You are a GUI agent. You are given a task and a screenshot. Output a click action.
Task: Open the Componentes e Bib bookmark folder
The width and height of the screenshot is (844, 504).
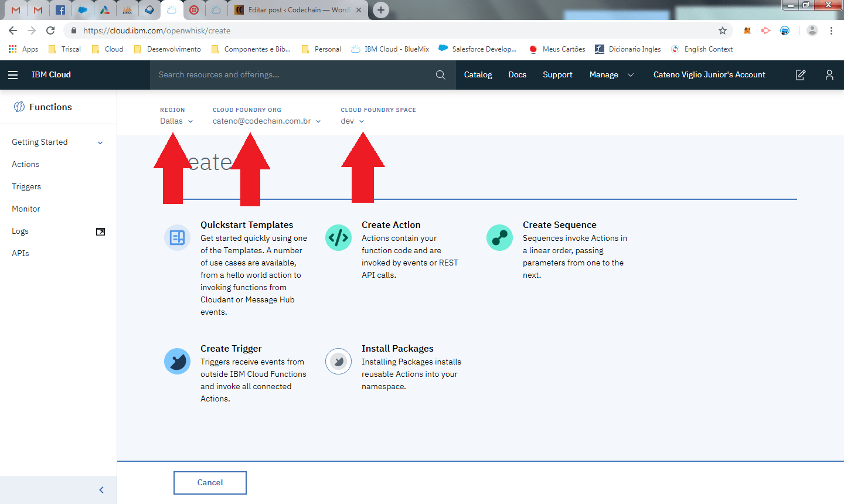251,49
